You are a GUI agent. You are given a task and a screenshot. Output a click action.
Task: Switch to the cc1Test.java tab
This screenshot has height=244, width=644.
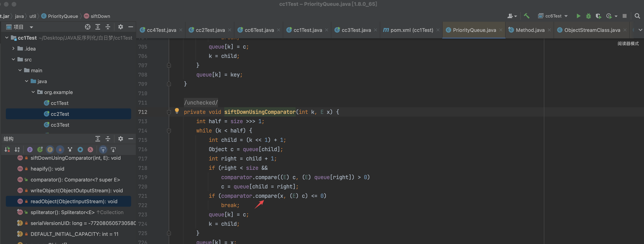[x=308, y=30]
